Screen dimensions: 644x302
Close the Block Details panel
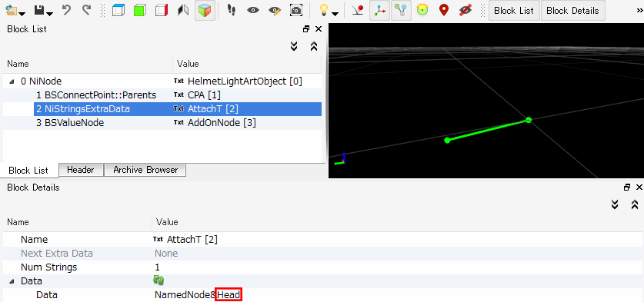(639, 188)
